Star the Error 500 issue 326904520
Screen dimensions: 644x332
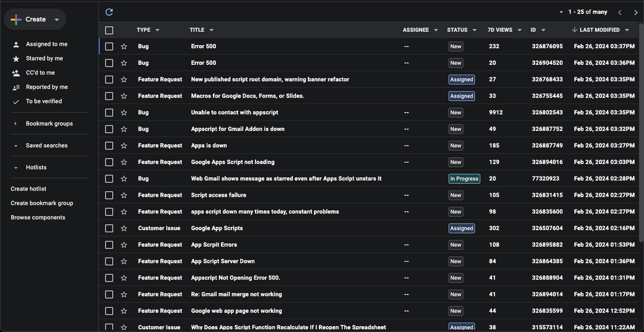(x=124, y=63)
